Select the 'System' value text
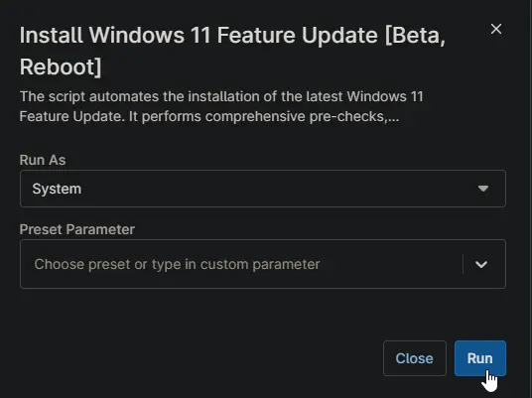532x398 pixels. click(57, 189)
